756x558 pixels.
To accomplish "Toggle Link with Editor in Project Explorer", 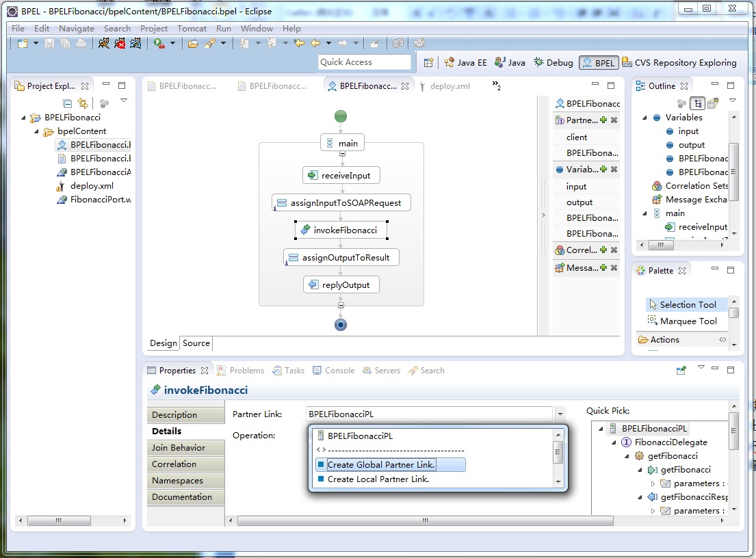I will coord(83,103).
